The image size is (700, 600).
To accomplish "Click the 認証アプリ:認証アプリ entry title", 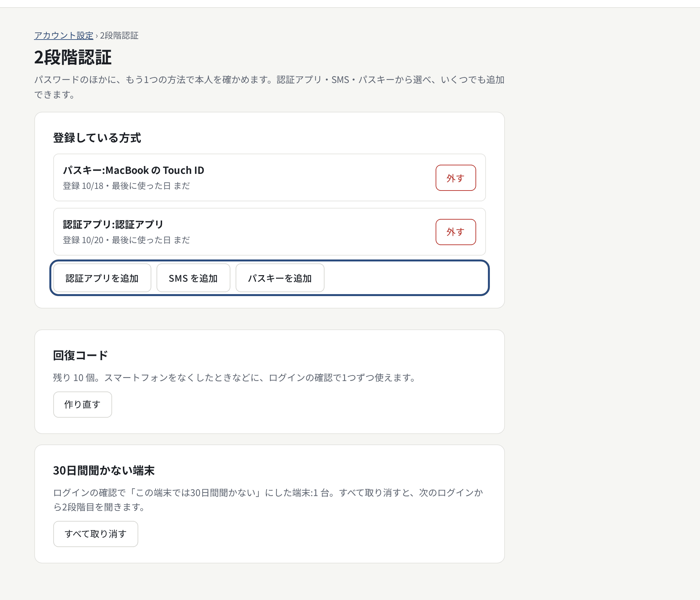I will point(113,224).
